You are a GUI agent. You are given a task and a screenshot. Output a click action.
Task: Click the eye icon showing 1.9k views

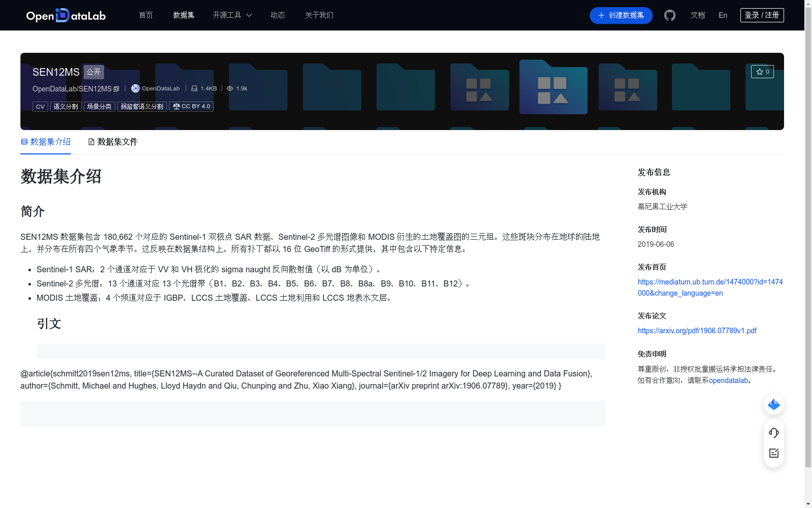[x=229, y=88]
